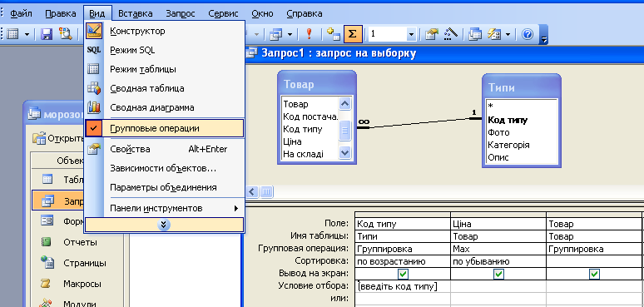Open the Запрос menu
This screenshot has height=307, width=644.
(181, 13)
